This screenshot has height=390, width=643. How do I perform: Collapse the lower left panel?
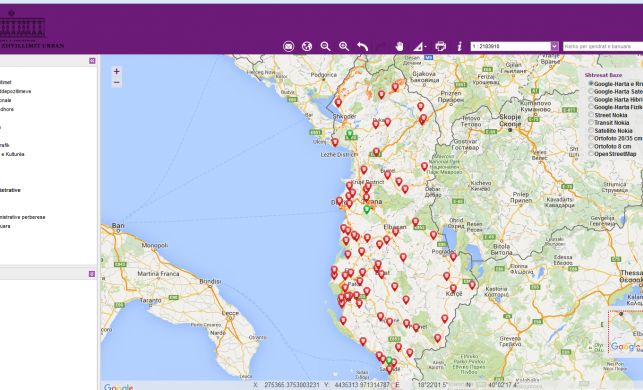click(x=92, y=274)
